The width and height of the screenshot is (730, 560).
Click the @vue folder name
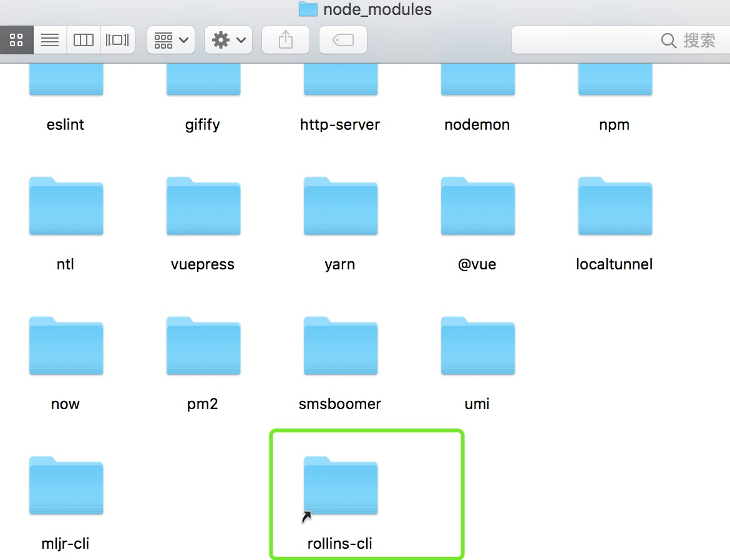tap(477, 264)
